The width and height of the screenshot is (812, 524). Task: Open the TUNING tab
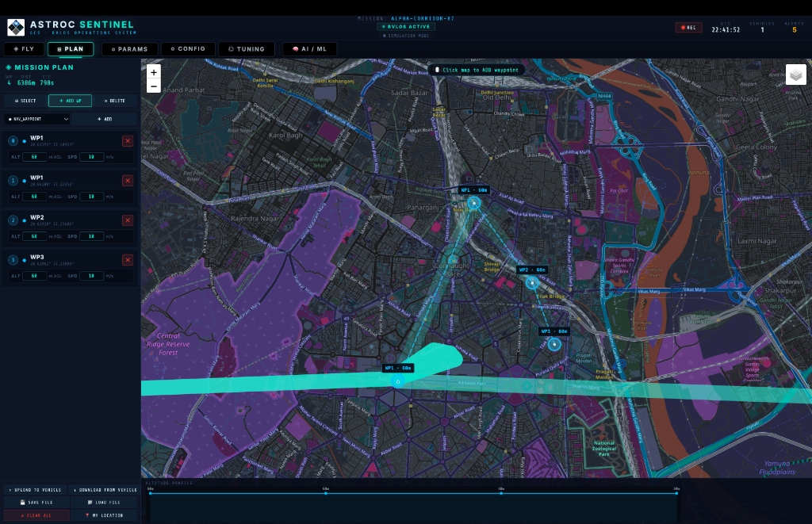[247, 48]
